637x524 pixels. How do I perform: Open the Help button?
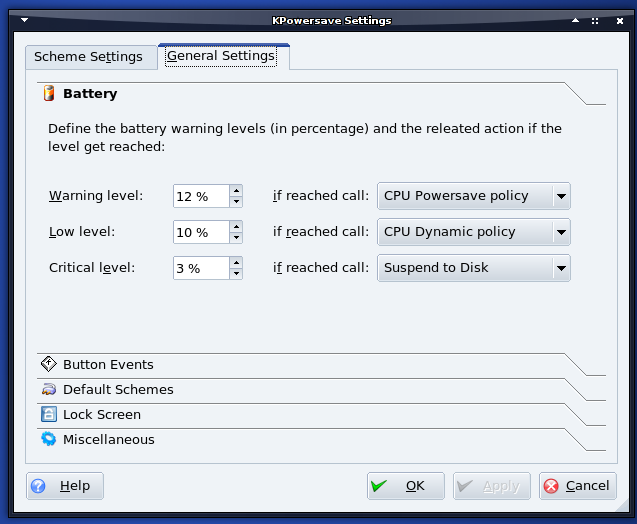[x=65, y=486]
